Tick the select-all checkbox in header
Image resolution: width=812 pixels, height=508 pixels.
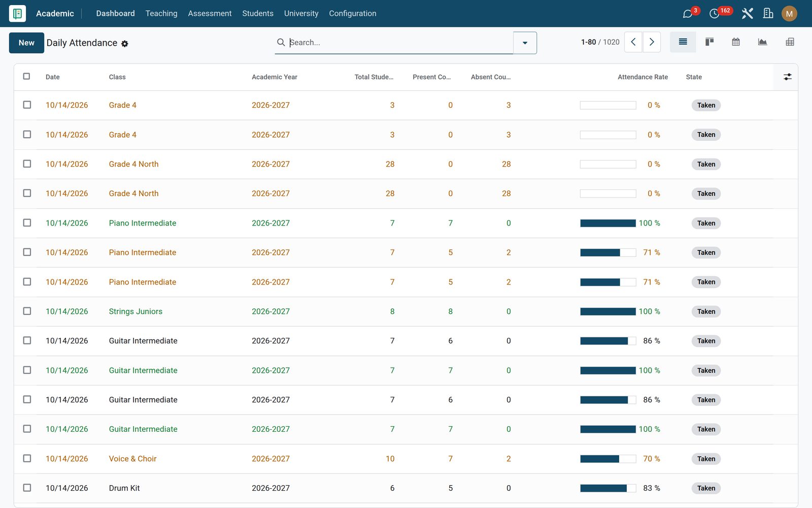pos(27,76)
